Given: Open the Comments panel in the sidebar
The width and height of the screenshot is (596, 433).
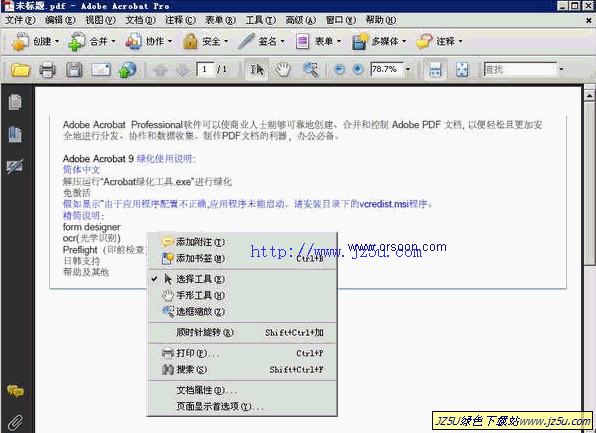Looking at the screenshot, I should pyautogui.click(x=15, y=390).
